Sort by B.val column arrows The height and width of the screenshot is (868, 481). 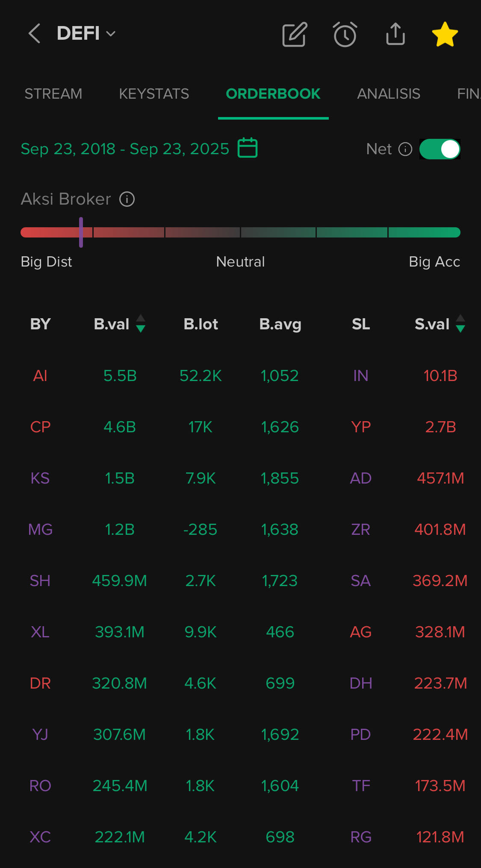[x=140, y=323]
